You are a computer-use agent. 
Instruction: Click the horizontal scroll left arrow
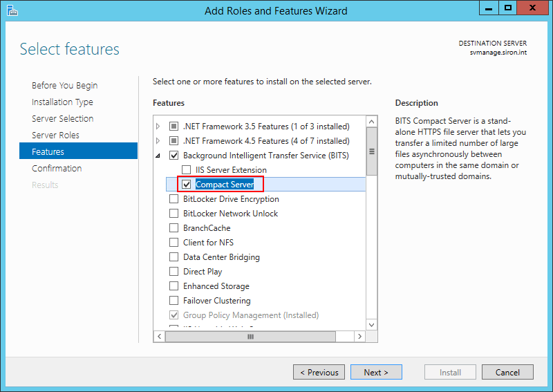point(160,336)
